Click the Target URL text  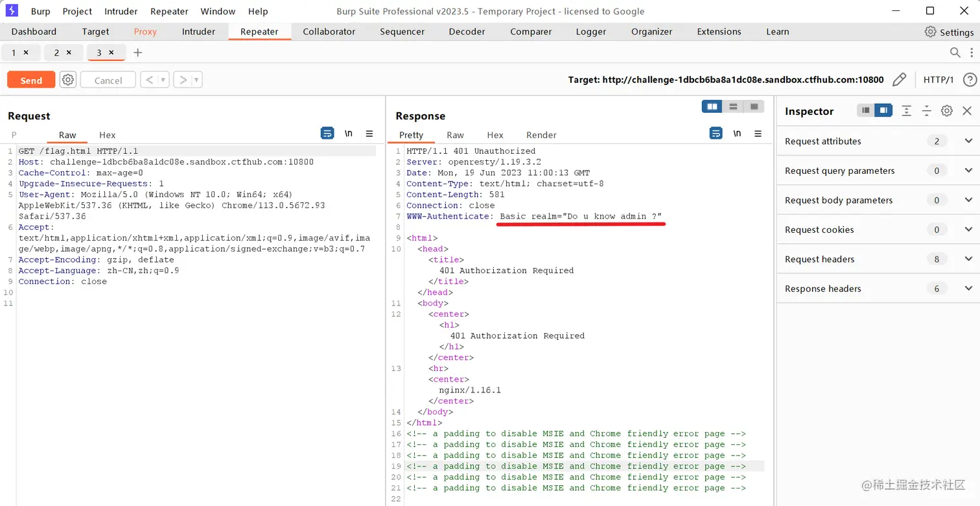coord(726,80)
